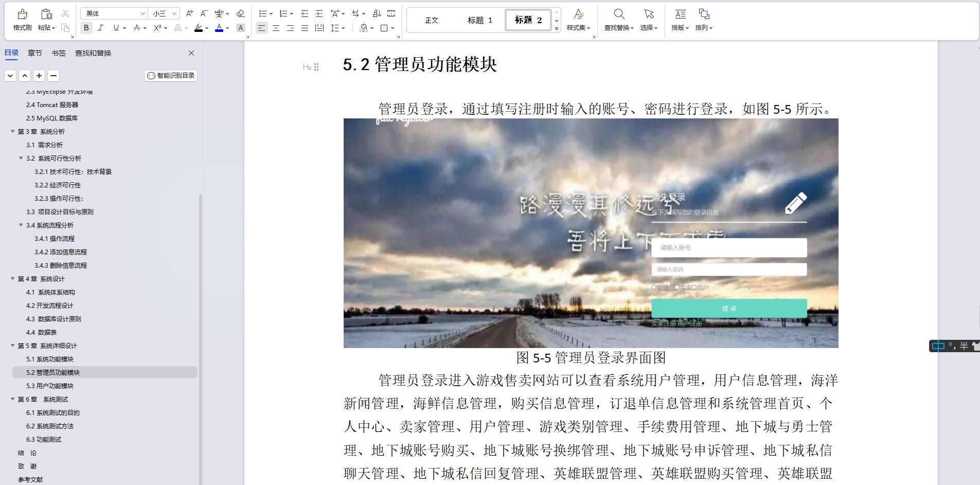Collapse the 第 6 章 系统测试 node
The height and width of the screenshot is (485, 980).
click(13, 399)
